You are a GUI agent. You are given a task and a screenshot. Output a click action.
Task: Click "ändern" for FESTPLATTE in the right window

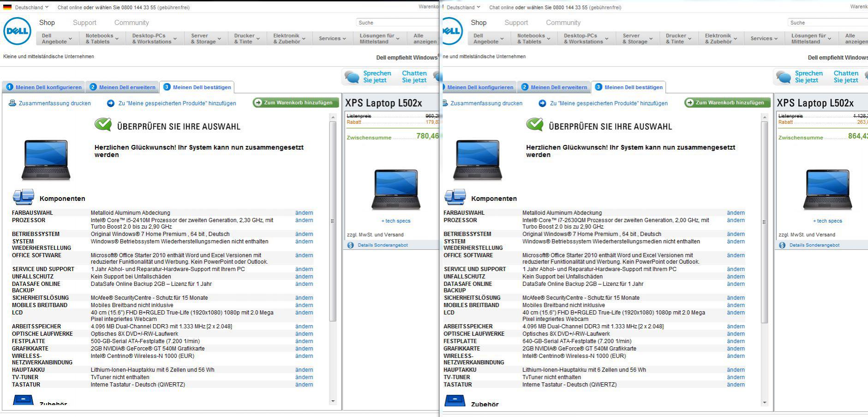point(736,341)
